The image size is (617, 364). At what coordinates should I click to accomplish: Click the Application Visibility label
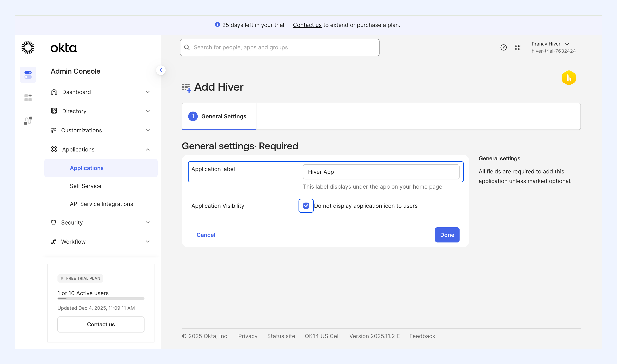pos(218,206)
